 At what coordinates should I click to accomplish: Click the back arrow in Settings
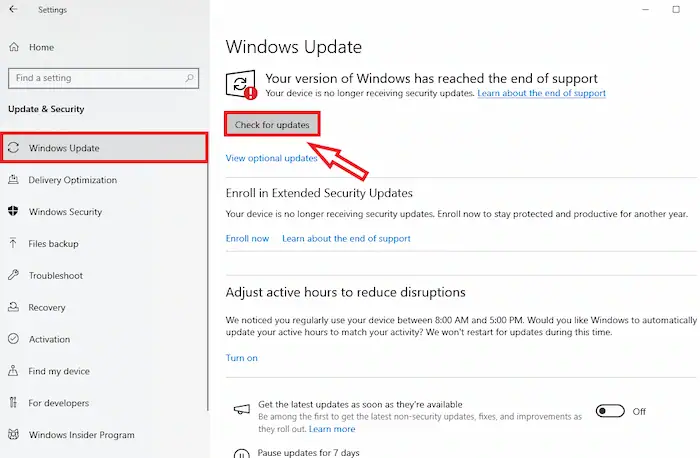click(13, 9)
